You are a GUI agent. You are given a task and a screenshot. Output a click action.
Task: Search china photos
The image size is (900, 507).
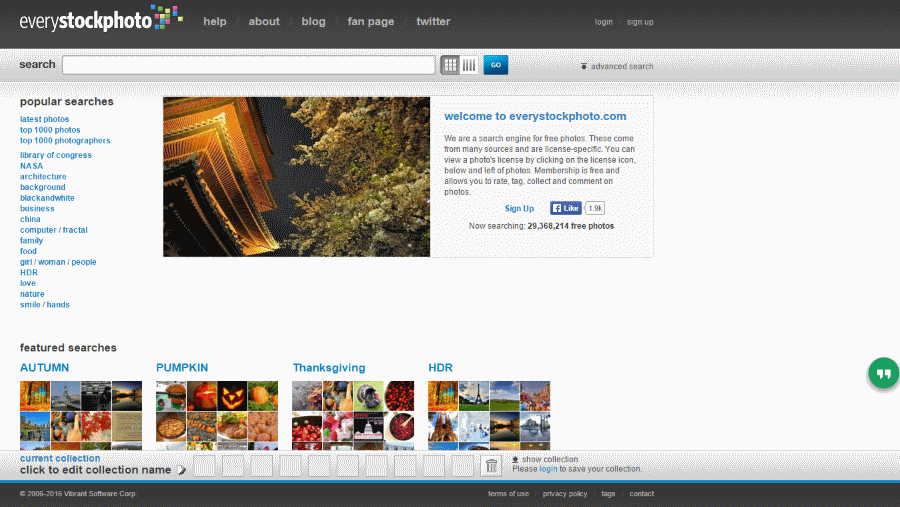click(30, 219)
